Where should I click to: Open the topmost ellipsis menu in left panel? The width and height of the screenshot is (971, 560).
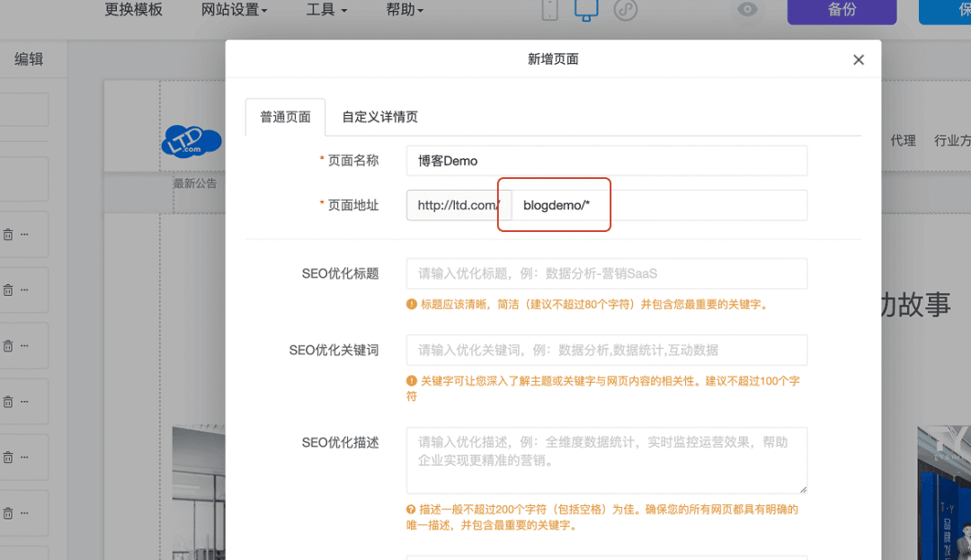[x=24, y=234]
